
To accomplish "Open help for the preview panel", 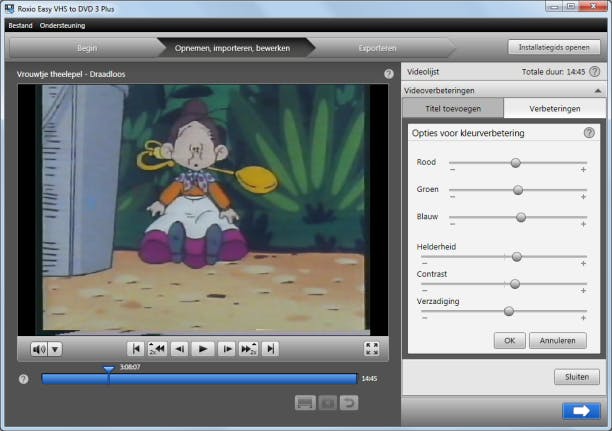I will [x=389, y=74].
